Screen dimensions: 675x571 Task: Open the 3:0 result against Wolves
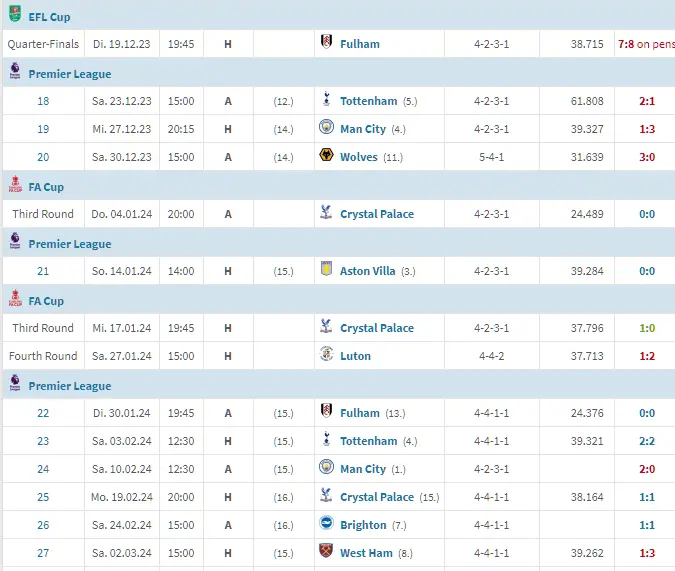(x=647, y=157)
